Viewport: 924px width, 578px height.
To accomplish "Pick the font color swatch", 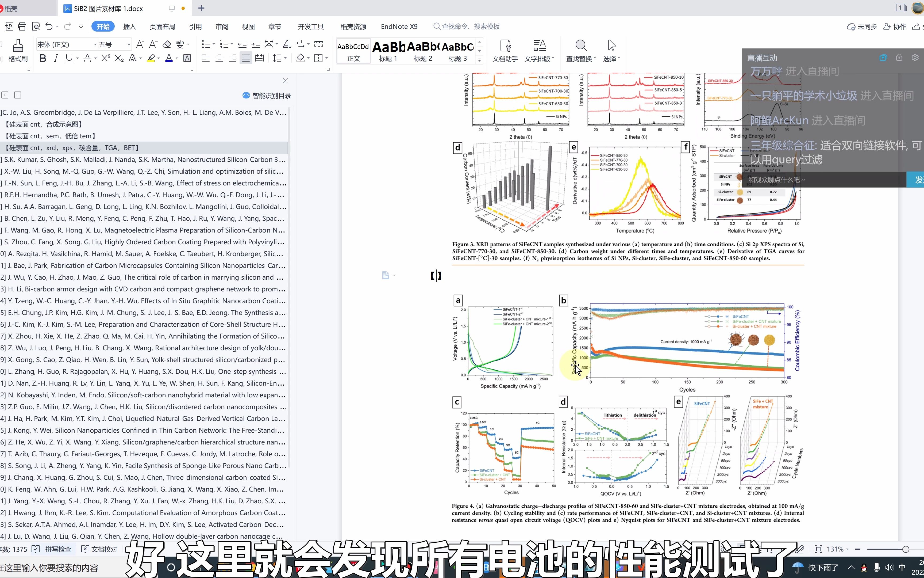I will pyautogui.click(x=169, y=58).
